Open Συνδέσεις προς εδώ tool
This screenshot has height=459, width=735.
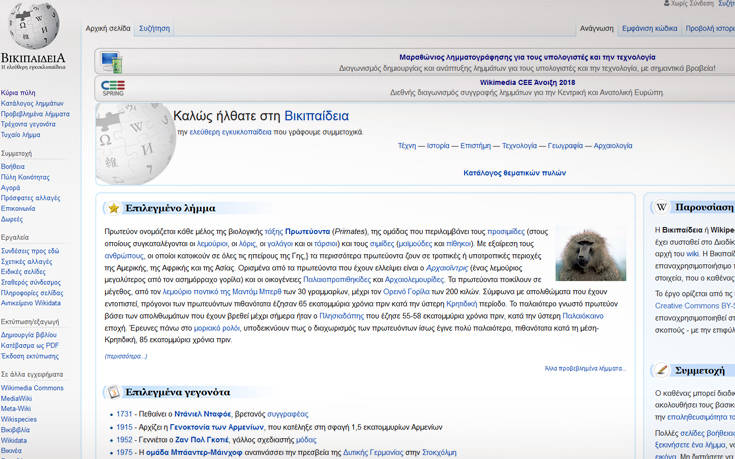(x=30, y=251)
